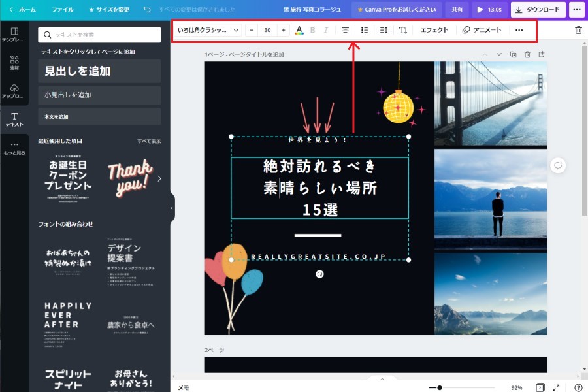Screen dimensions: 588x392
Task: Open the font family dropdown
Action: 208,30
